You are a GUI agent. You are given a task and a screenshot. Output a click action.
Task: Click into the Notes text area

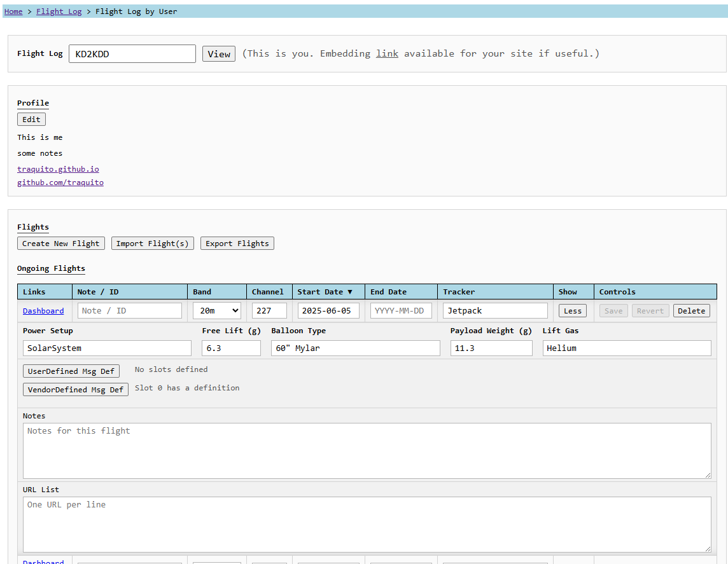[367, 450]
